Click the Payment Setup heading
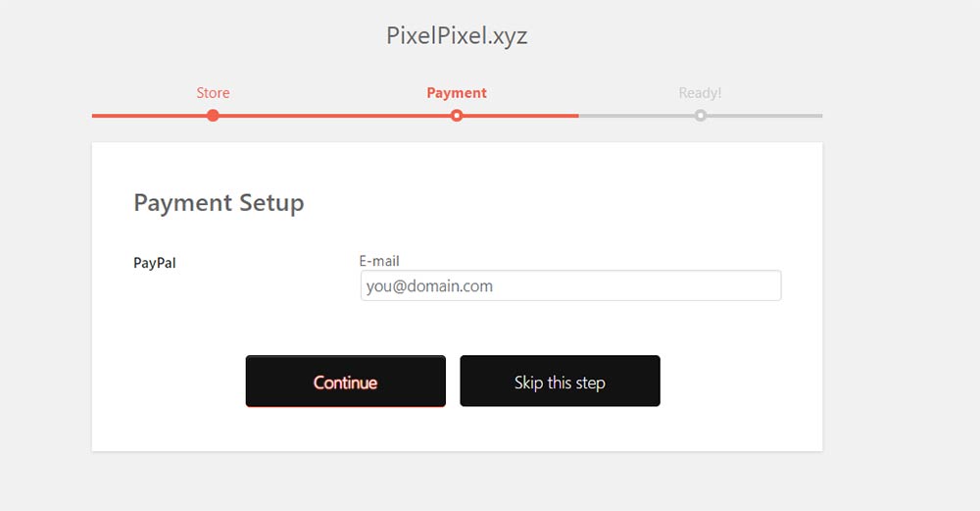Viewport: 980px width, 511px height. click(x=219, y=203)
